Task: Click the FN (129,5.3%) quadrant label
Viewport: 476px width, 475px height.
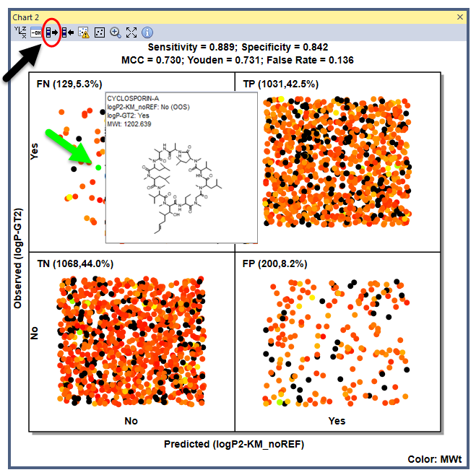Action: pos(69,84)
